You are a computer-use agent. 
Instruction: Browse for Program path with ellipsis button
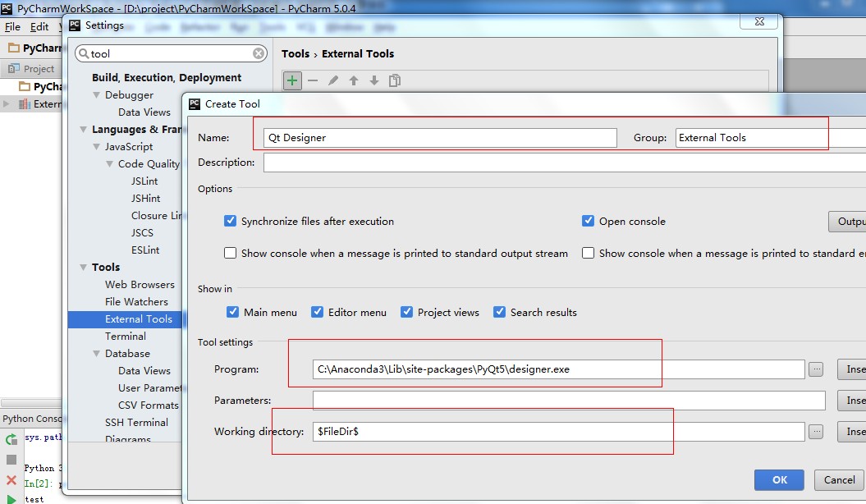coord(816,369)
